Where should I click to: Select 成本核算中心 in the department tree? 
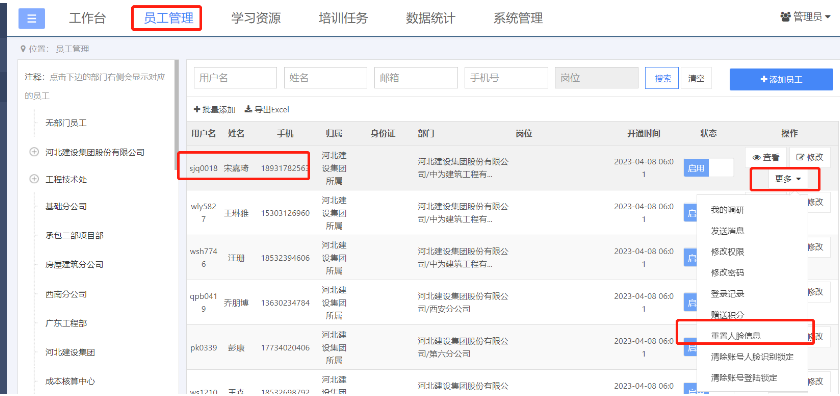(x=70, y=382)
